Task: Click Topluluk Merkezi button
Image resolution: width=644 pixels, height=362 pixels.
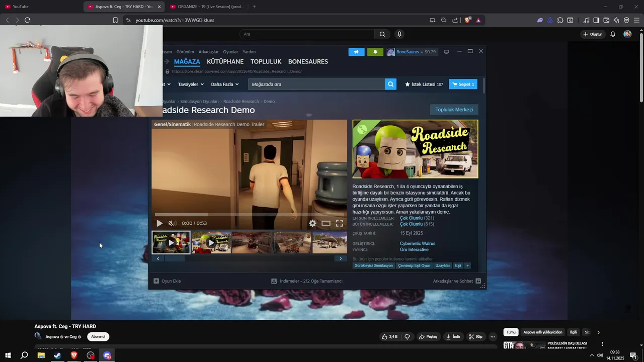Action: pyautogui.click(x=454, y=110)
